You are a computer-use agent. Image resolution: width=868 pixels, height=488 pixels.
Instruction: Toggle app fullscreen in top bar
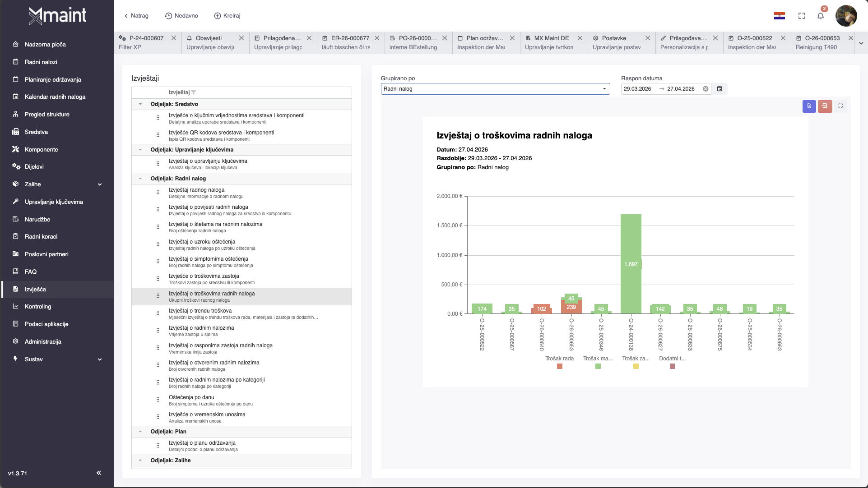(801, 16)
